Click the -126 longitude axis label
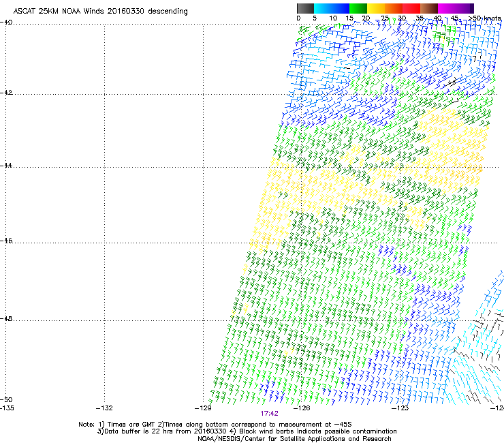This screenshot has width=504, height=443. 302,408
